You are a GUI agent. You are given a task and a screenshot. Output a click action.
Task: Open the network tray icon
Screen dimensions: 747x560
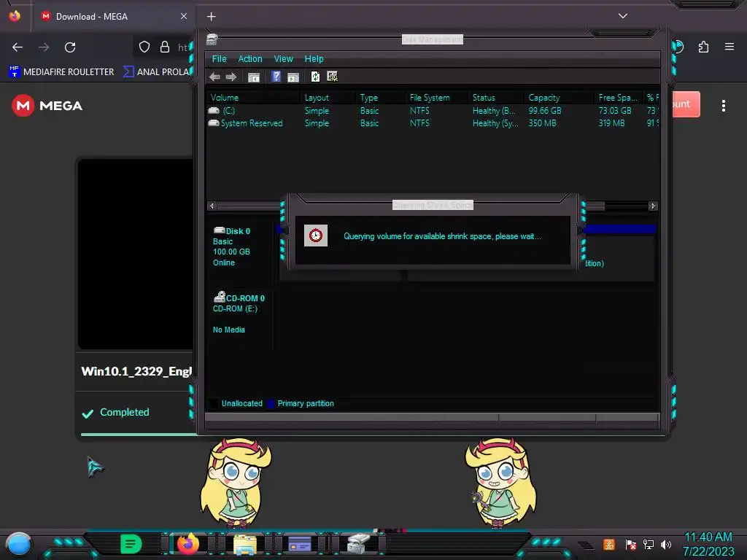click(x=648, y=544)
